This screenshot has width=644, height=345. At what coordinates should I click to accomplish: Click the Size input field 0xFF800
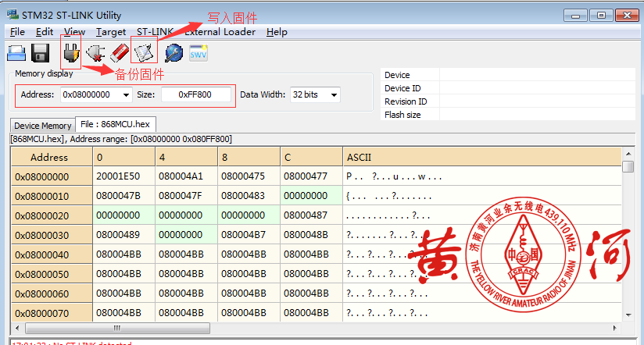point(195,94)
